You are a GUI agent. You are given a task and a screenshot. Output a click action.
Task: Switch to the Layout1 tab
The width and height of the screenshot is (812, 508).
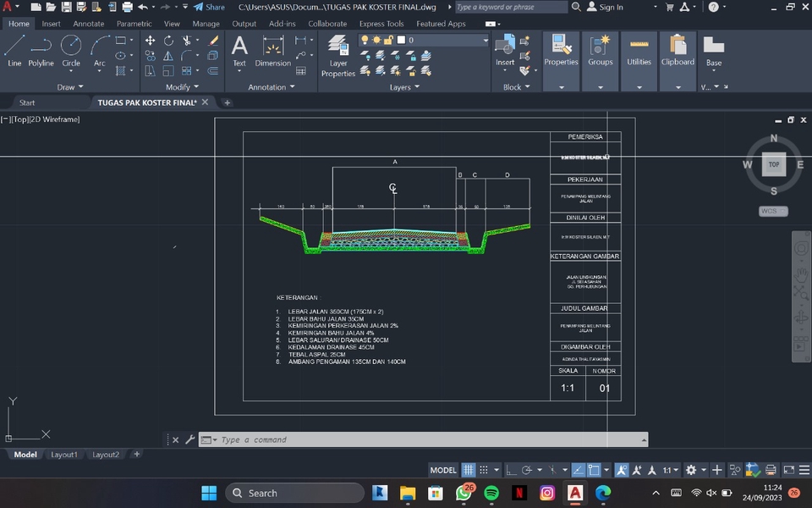tap(64, 455)
